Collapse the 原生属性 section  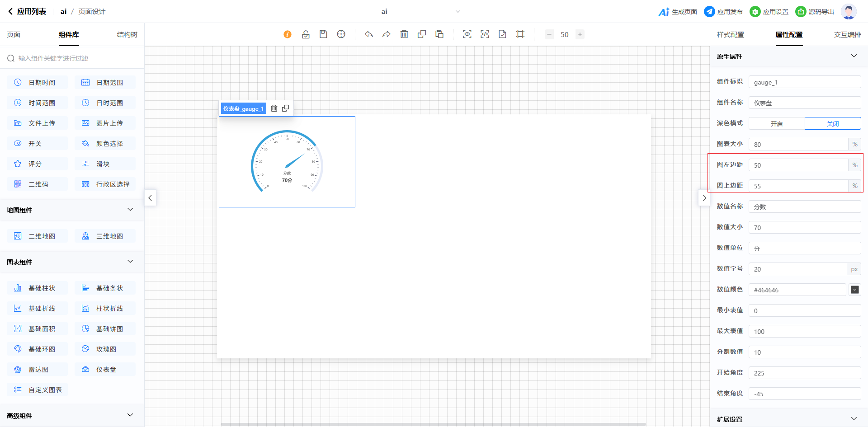[854, 56]
